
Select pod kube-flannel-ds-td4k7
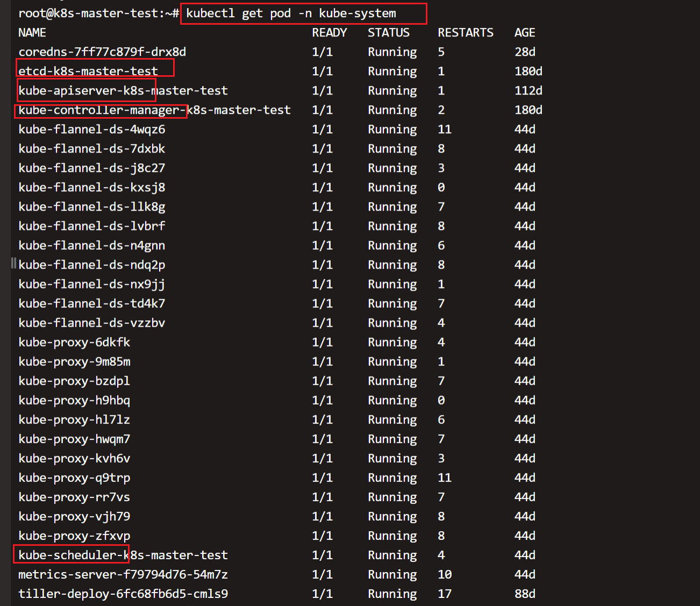point(92,304)
